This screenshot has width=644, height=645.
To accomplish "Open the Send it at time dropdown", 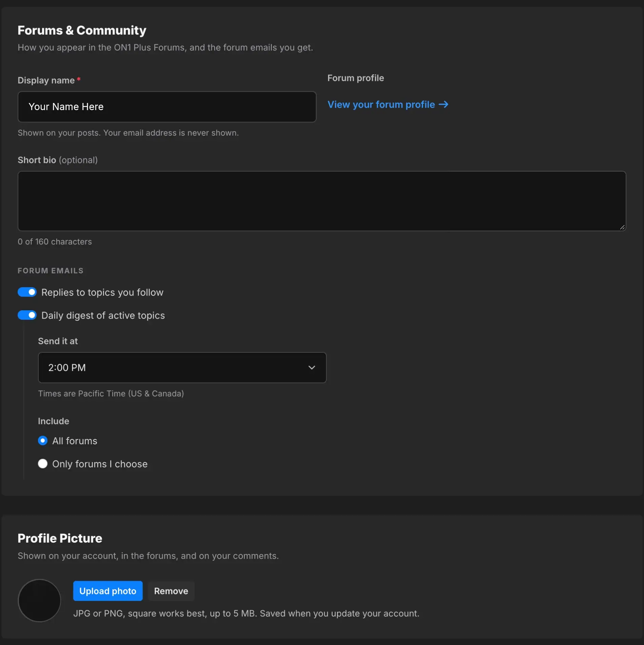I will coord(182,368).
